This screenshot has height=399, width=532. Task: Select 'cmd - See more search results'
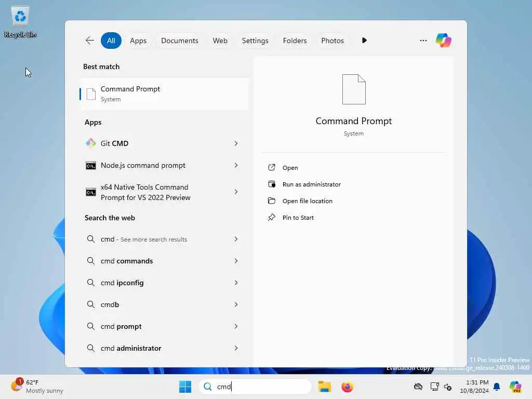164,239
